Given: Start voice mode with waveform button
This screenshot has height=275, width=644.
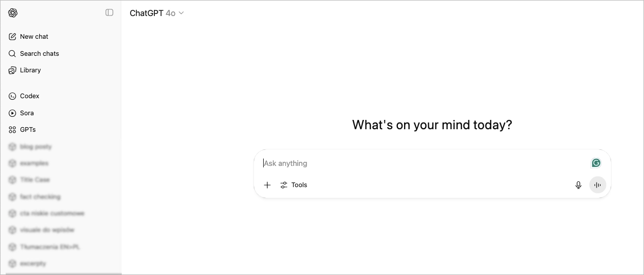Looking at the screenshot, I should coord(598,185).
